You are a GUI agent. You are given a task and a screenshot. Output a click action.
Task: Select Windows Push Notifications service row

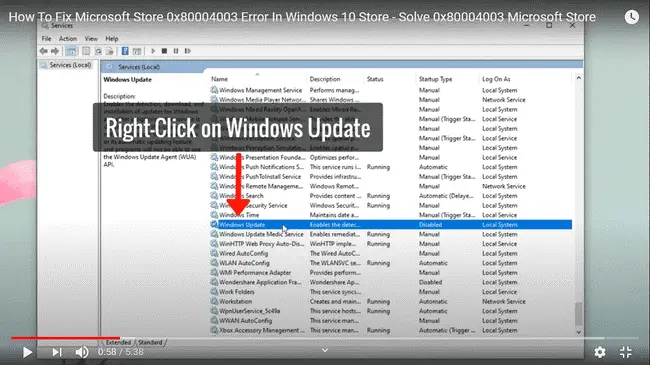390,167
